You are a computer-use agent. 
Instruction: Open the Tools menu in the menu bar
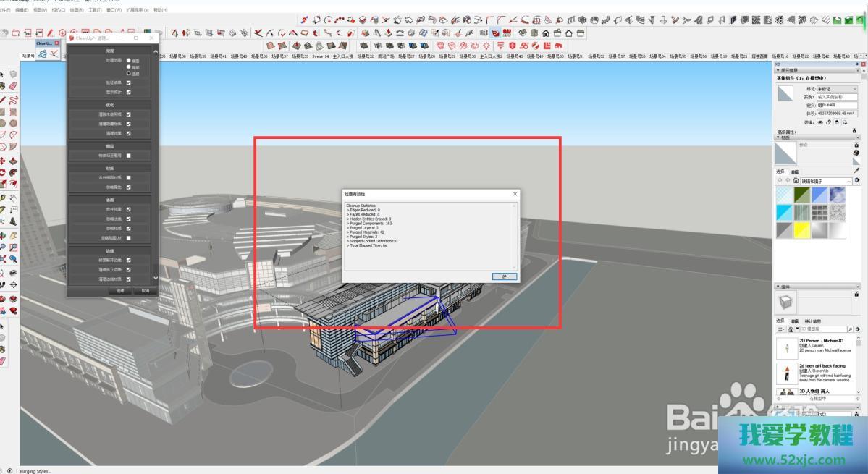(95, 10)
